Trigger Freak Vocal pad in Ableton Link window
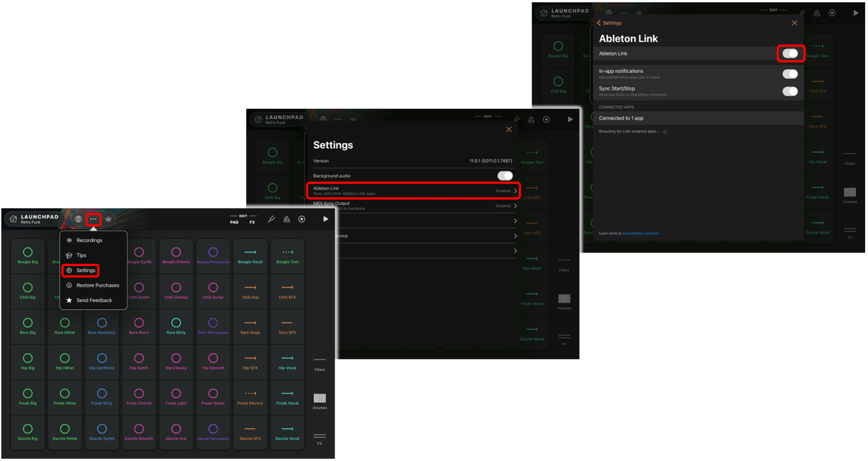The image size is (868, 461). click(818, 191)
